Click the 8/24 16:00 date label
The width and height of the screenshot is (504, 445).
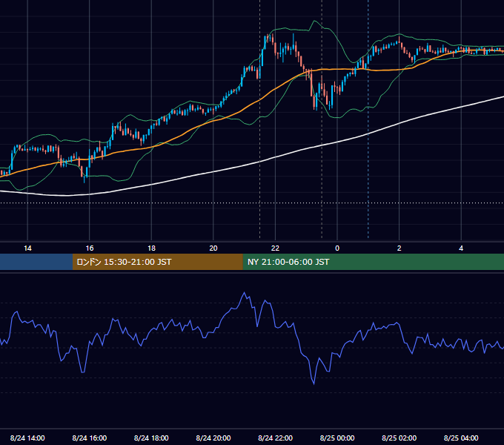click(x=90, y=438)
